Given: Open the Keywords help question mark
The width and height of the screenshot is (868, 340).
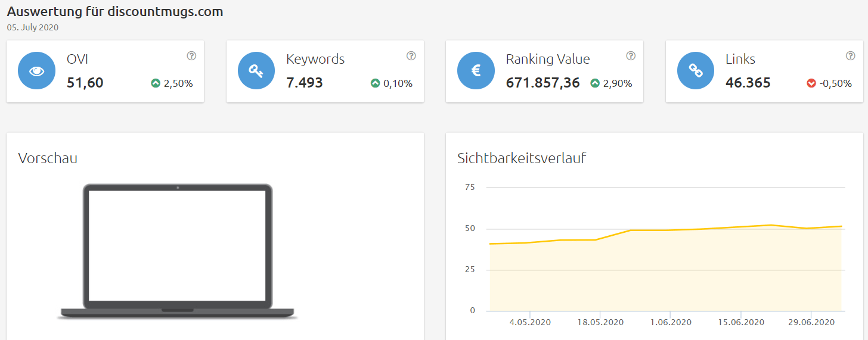Looking at the screenshot, I should click(411, 56).
